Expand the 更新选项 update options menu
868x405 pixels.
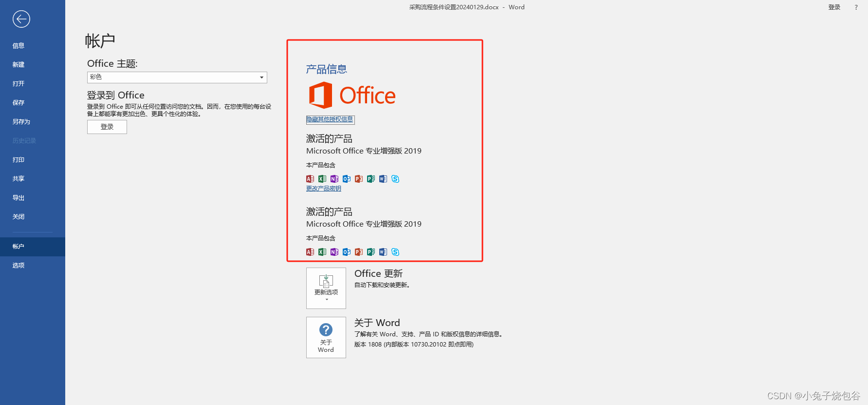coord(326,288)
